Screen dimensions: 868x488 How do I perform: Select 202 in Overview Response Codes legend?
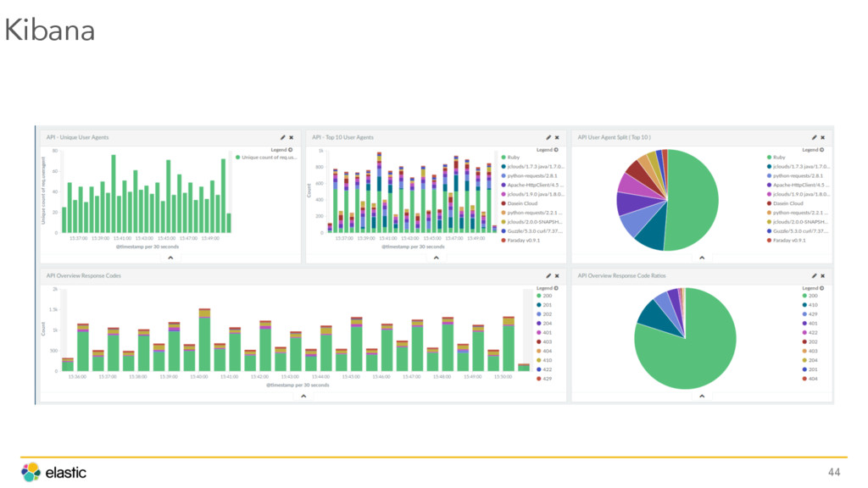(x=544, y=314)
